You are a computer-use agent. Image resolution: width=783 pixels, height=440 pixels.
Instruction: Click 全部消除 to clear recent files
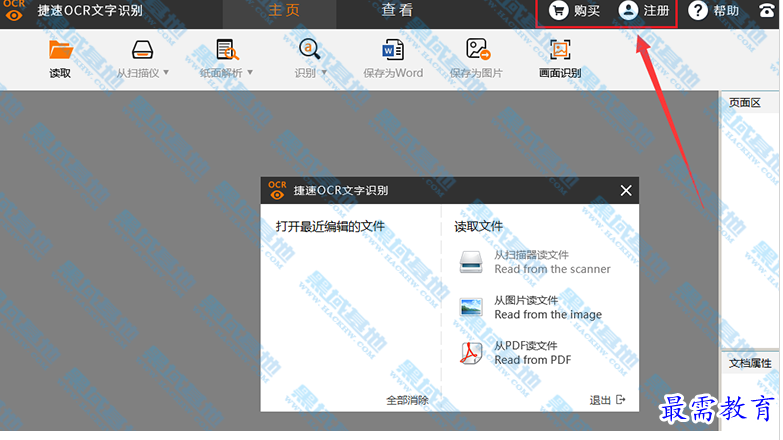[x=407, y=401]
